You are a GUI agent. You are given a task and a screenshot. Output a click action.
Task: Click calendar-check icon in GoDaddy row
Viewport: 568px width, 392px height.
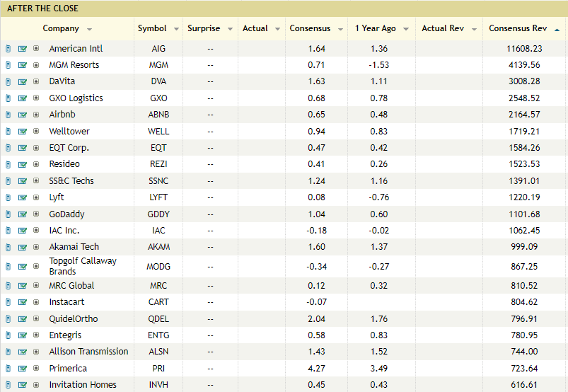(23, 214)
